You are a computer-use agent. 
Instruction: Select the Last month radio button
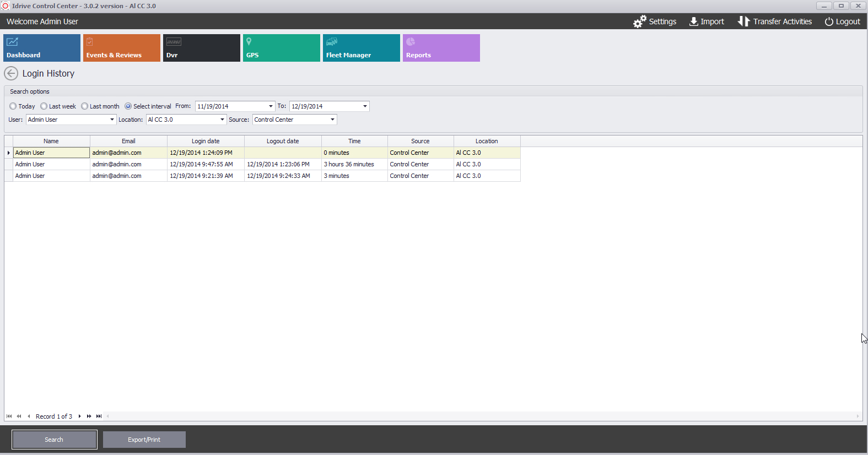pos(85,106)
